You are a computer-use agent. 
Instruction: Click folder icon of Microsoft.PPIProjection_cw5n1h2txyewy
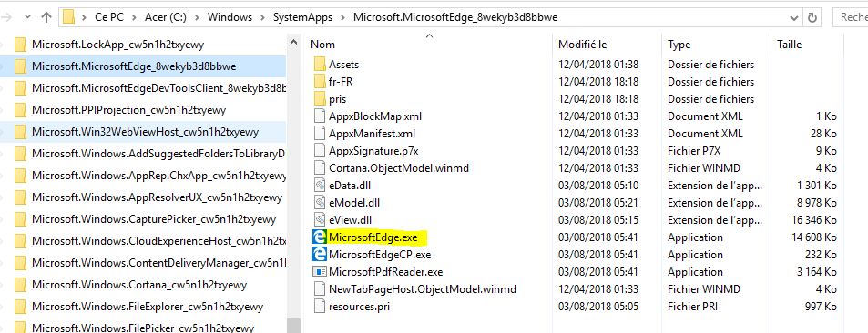[x=20, y=110]
